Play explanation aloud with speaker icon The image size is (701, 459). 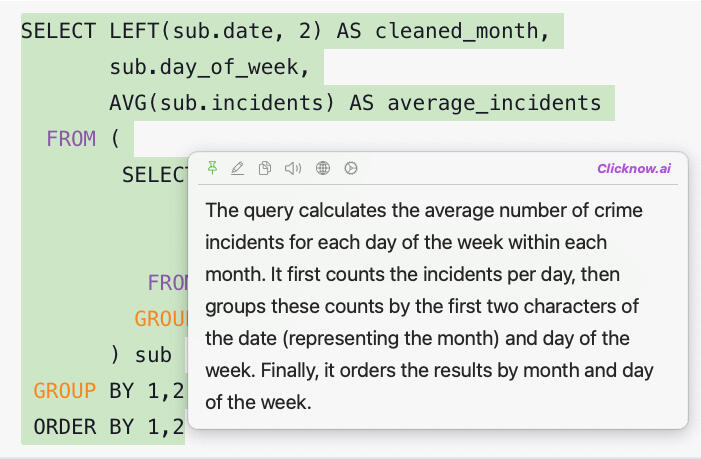click(x=293, y=168)
